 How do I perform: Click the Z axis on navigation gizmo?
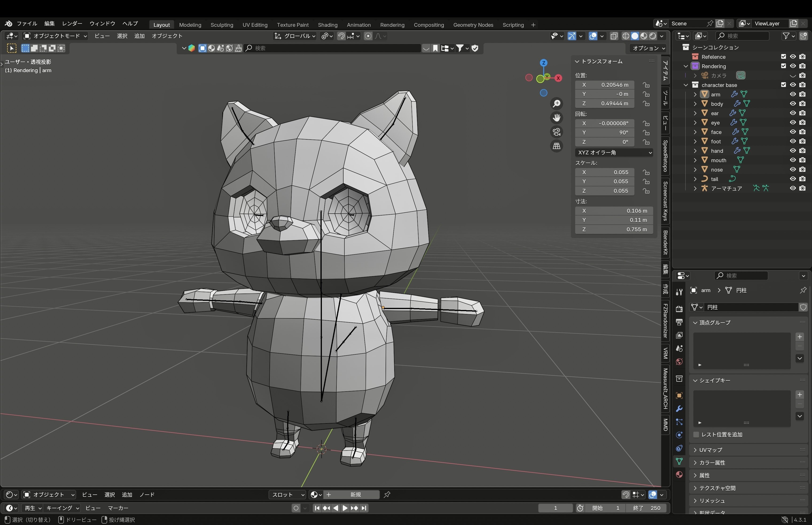point(543,63)
